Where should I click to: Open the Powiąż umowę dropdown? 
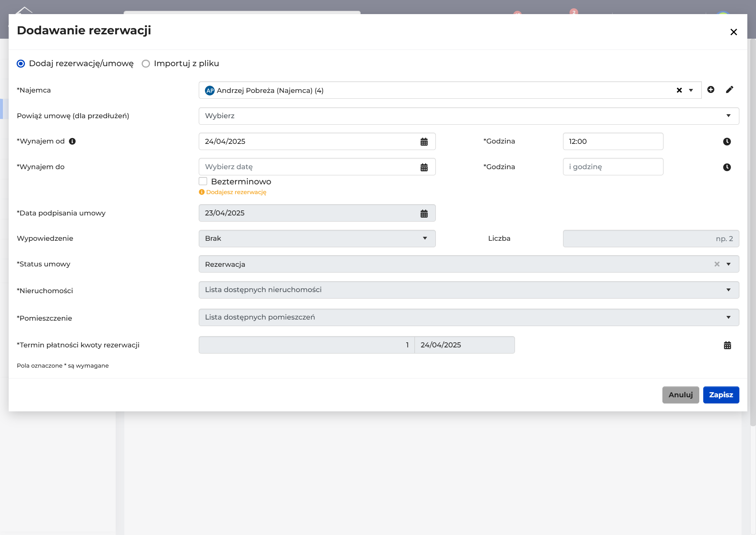[469, 116]
